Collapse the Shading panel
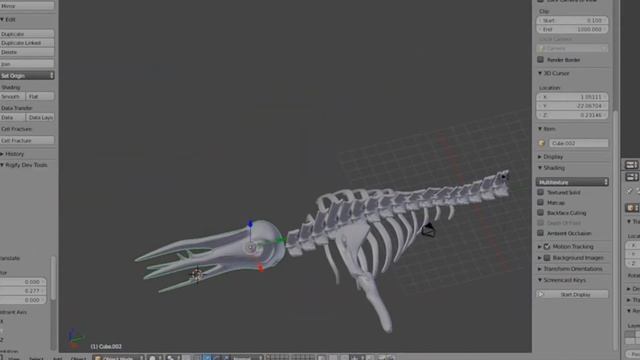The height and width of the screenshot is (360, 640). click(540, 168)
